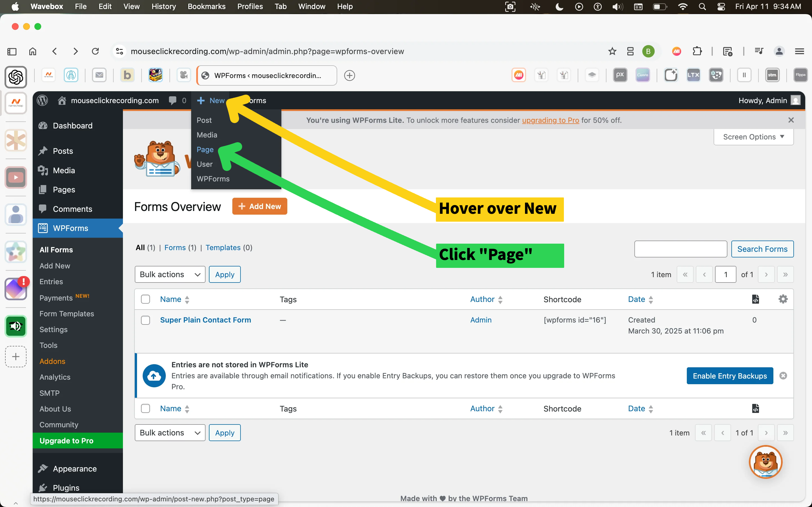Open the comments bubble icon in admin bar

pyautogui.click(x=173, y=100)
